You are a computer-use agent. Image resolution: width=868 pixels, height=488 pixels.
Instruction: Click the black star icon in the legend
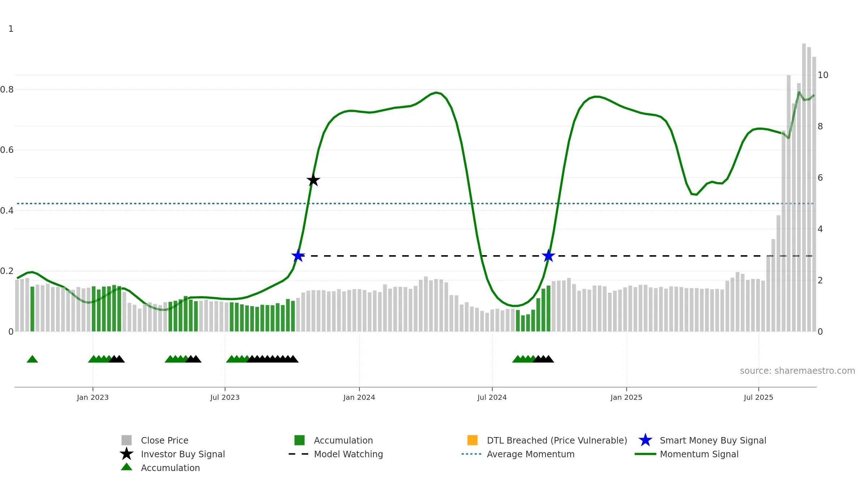127,454
